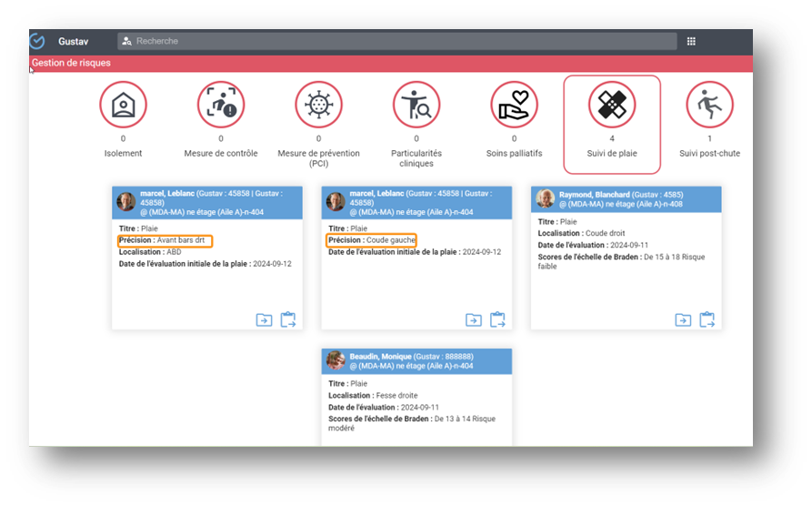Screen dimensions: 812x506
Task: Select the Soins palliatifs icon
Action: tap(514, 106)
